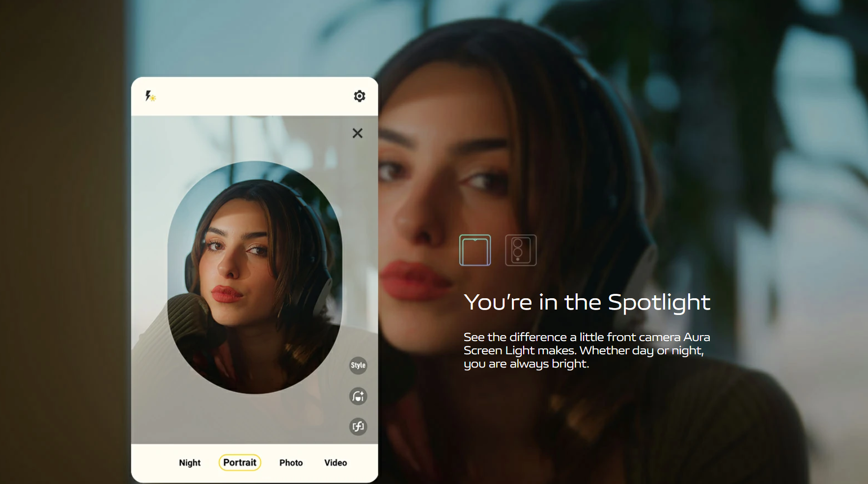Click the Aura Screen Light description text
The height and width of the screenshot is (484, 868).
tap(587, 350)
